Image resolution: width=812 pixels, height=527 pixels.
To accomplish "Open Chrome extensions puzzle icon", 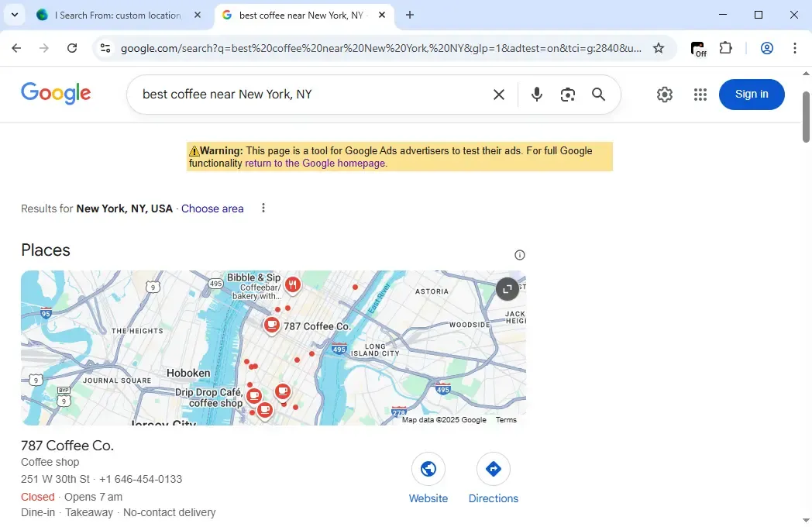I will [x=726, y=48].
